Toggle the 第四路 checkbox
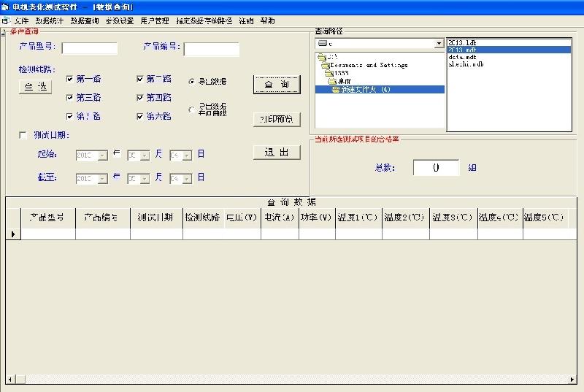The height and width of the screenshot is (392, 584). point(140,97)
